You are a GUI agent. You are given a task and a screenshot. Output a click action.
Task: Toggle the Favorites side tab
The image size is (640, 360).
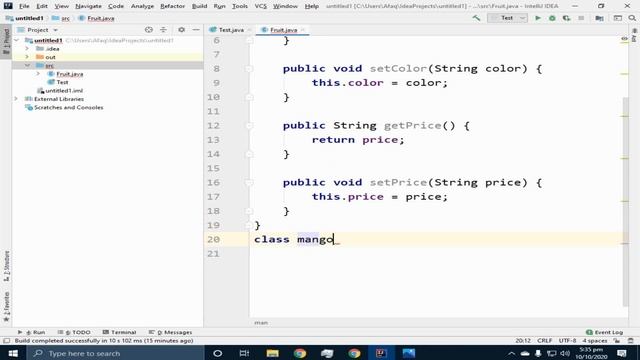tap(6, 306)
